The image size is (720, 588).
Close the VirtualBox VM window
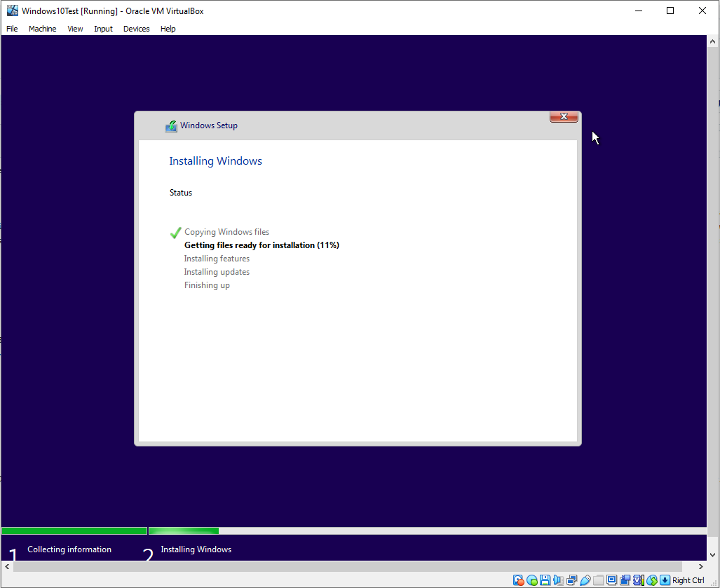click(702, 11)
